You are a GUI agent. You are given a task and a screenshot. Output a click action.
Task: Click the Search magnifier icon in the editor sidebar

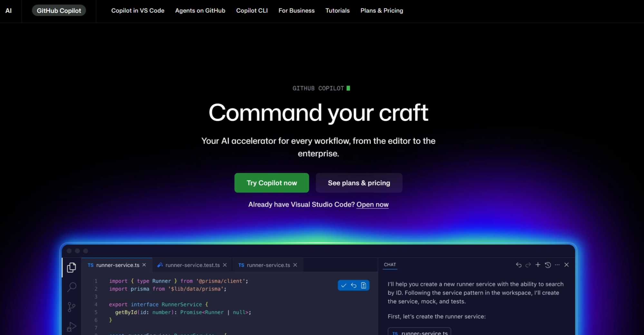[x=72, y=287]
